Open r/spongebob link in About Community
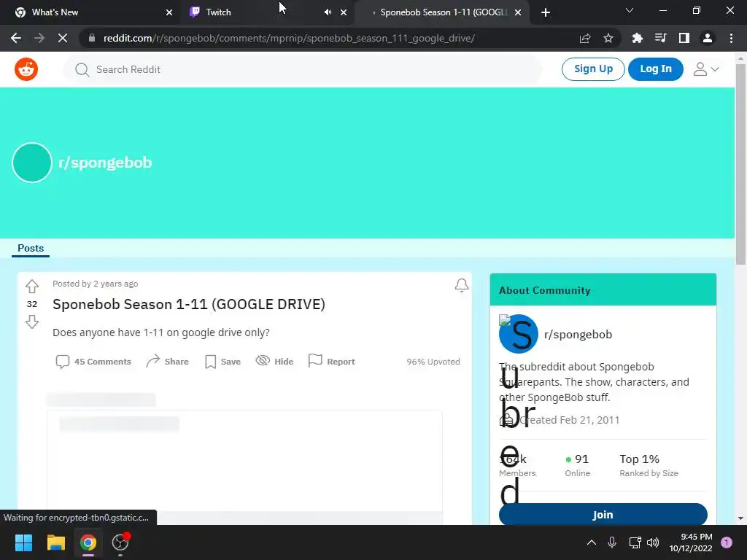747x560 pixels. [x=578, y=334]
